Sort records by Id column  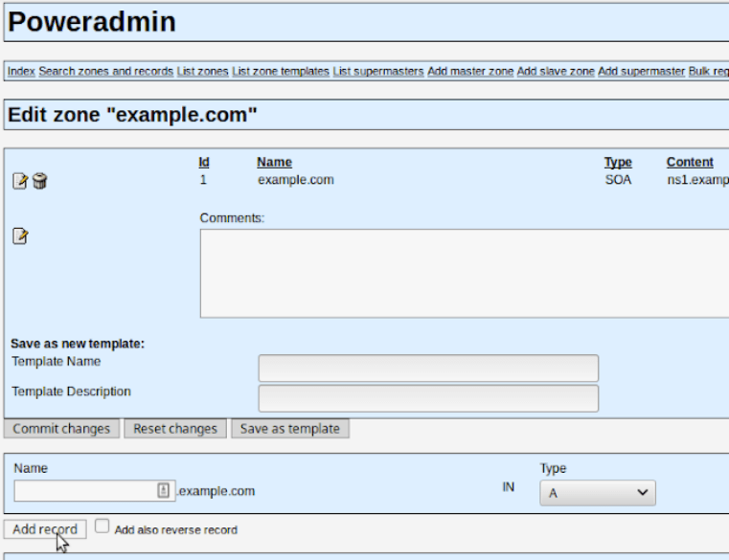pyautogui.click(x=204, y=162)
